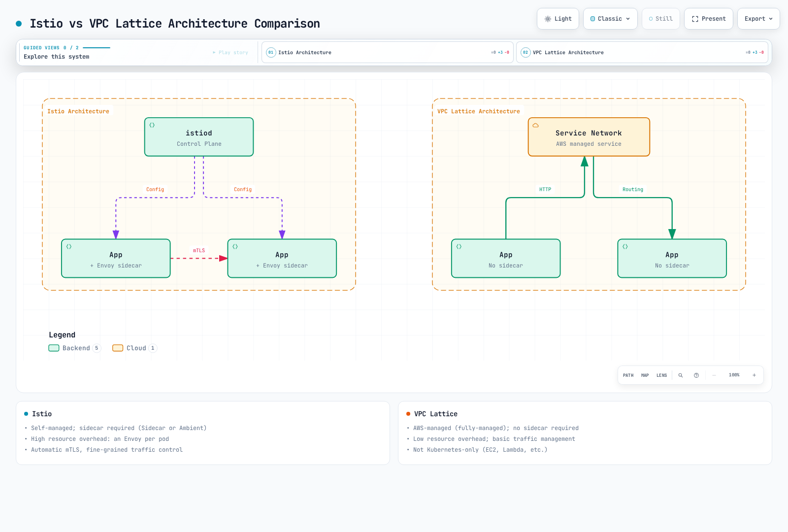Screen dimensions: 788x532
Task: Click code icon on right Envoy sidecar App
Action: [x=235, y=247]
